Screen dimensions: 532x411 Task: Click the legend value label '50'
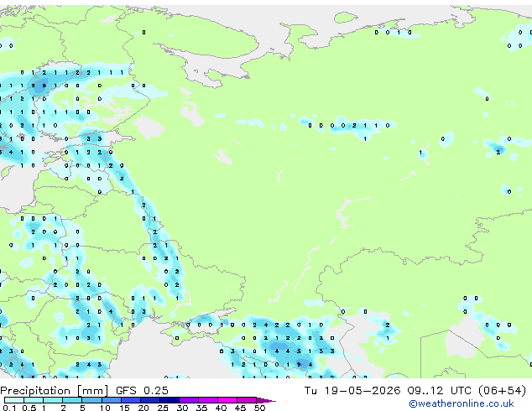coord(259,408)
